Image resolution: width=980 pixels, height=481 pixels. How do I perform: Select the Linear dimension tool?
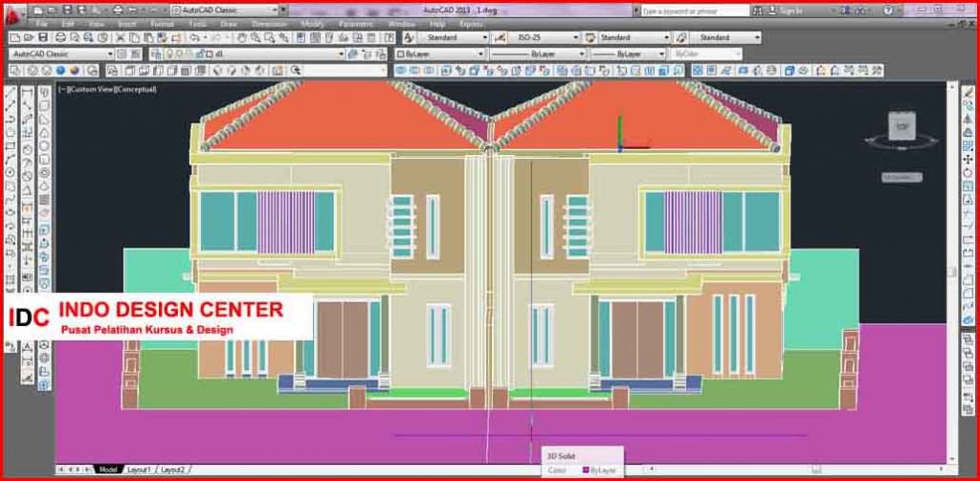(x=28, y=93)
